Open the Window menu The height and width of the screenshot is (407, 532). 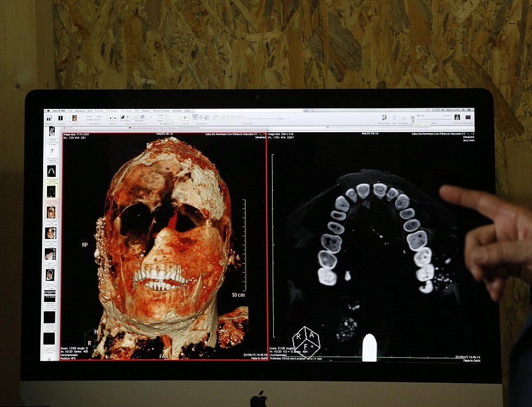(x=177, y=111)
